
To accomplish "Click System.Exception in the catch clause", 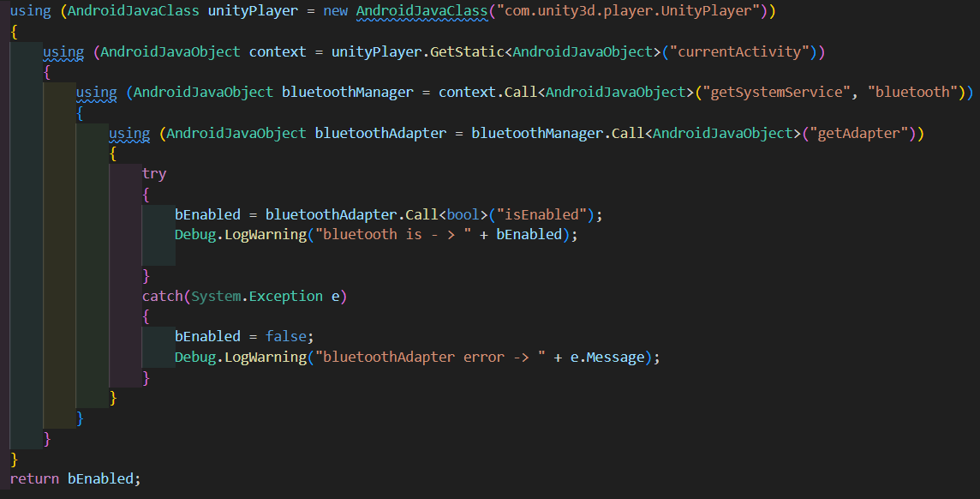I will pyautogui.click(x=257, y=296).
